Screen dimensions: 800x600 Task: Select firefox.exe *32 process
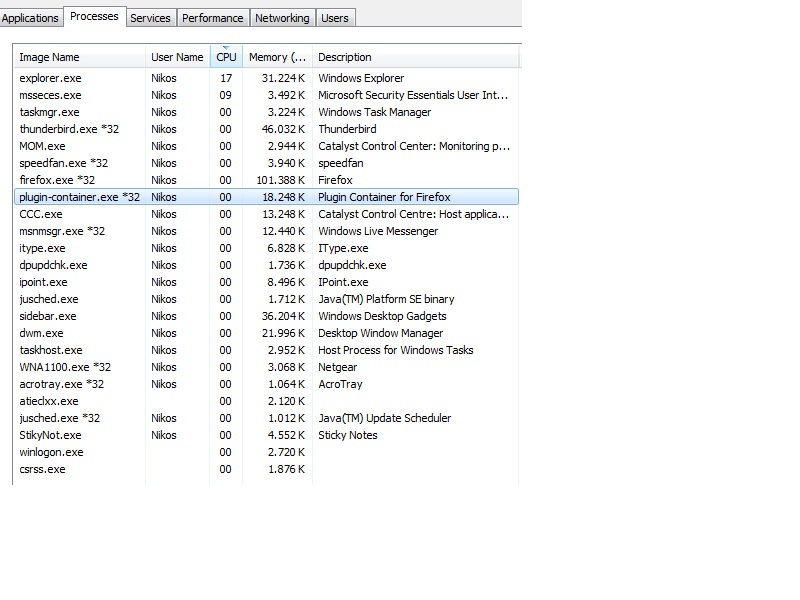coord(266,180)
